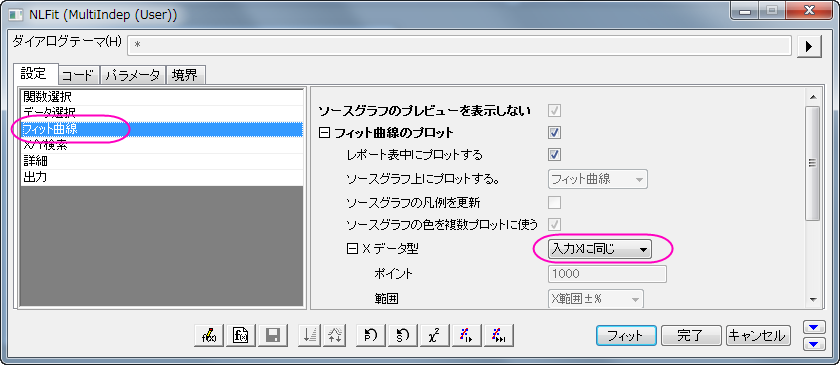Select 出力 in the settings list

coord(162,177)
